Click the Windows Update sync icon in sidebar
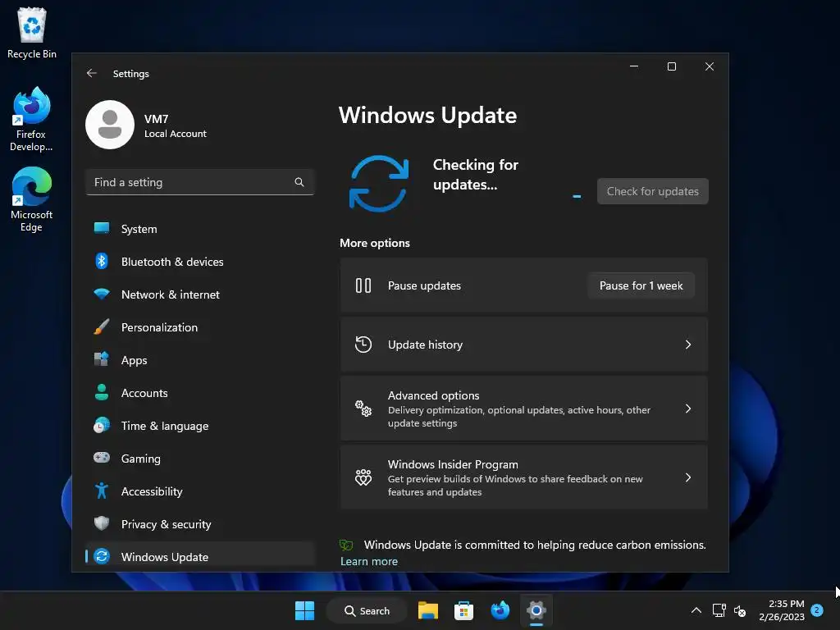Image resolution: width=840 pixels, height=630 pixels. (x=102, y=556)
